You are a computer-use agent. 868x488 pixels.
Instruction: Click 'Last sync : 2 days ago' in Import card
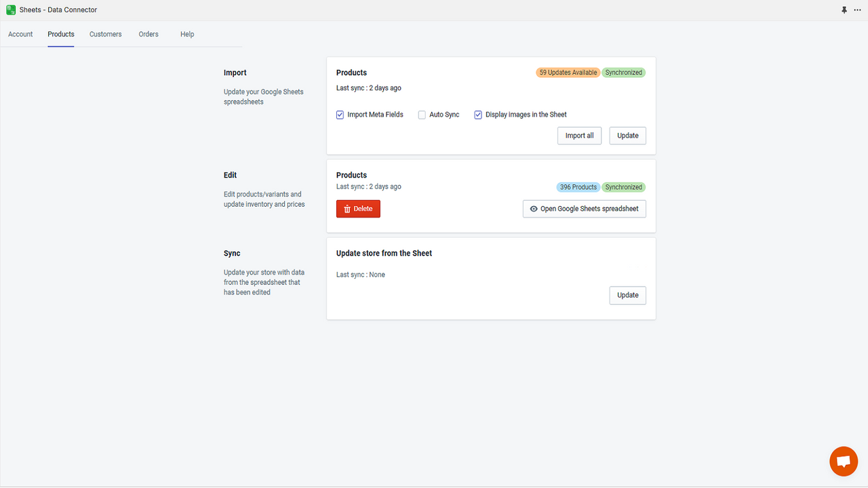[369, 88]
